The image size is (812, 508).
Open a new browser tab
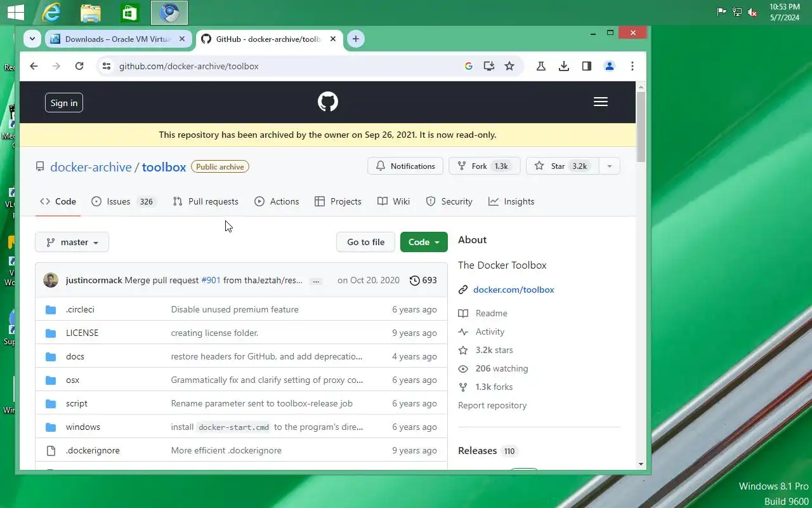pyautogui.click(x=356, y=39)
